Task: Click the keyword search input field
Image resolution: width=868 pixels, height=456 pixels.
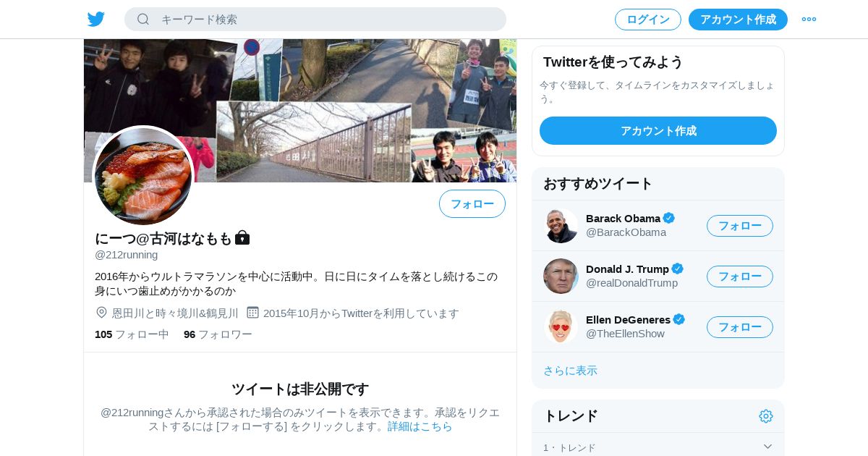Action: tap(315, 20)
